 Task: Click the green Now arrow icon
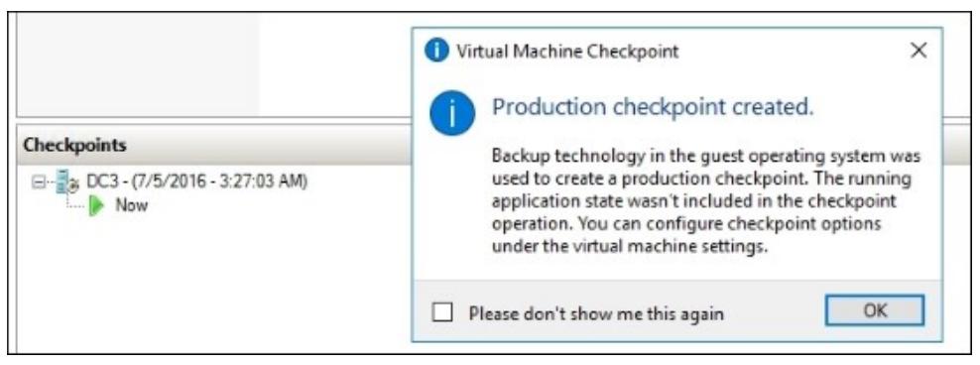coord(95,205)
